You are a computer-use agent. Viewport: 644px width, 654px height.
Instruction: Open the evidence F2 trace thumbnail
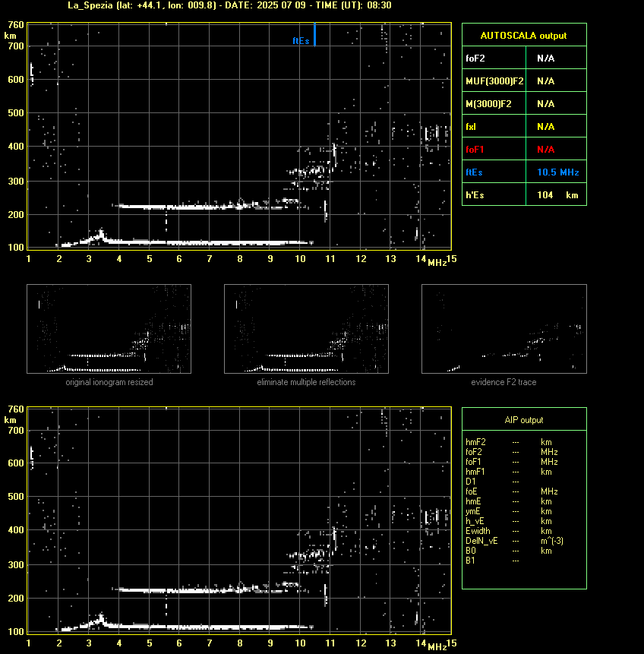click(x=504, y=329)
